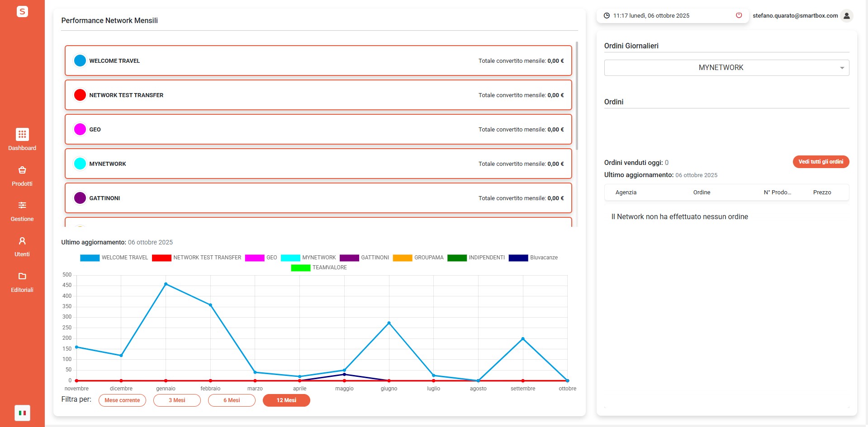
Task: Open Utenti person icon in sidebar
Action: (22, 241)
